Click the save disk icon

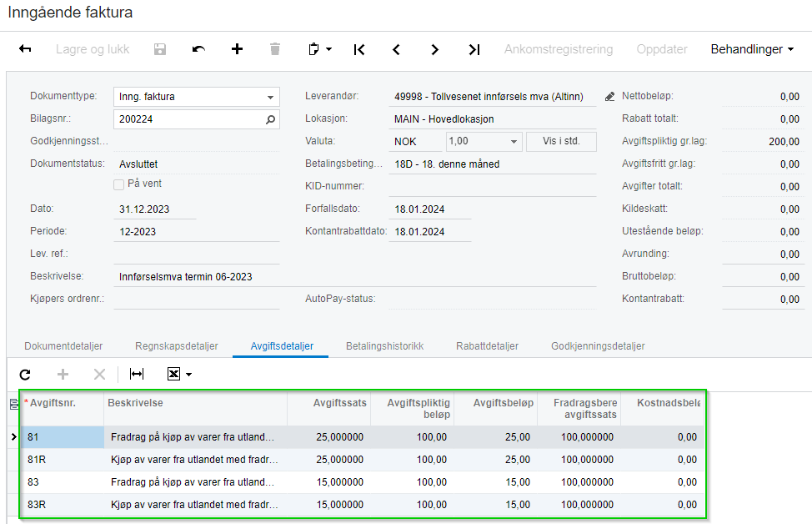(160, 49)
